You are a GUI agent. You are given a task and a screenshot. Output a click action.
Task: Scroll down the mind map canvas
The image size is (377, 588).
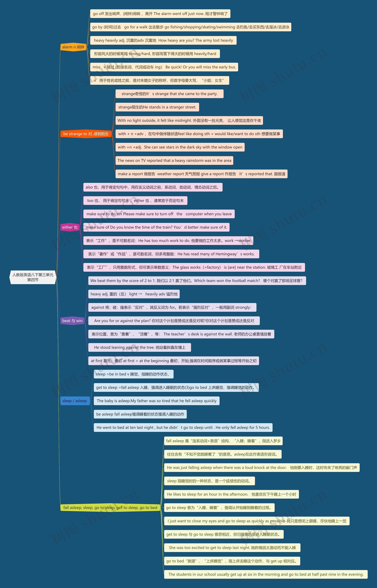point(188,294)
